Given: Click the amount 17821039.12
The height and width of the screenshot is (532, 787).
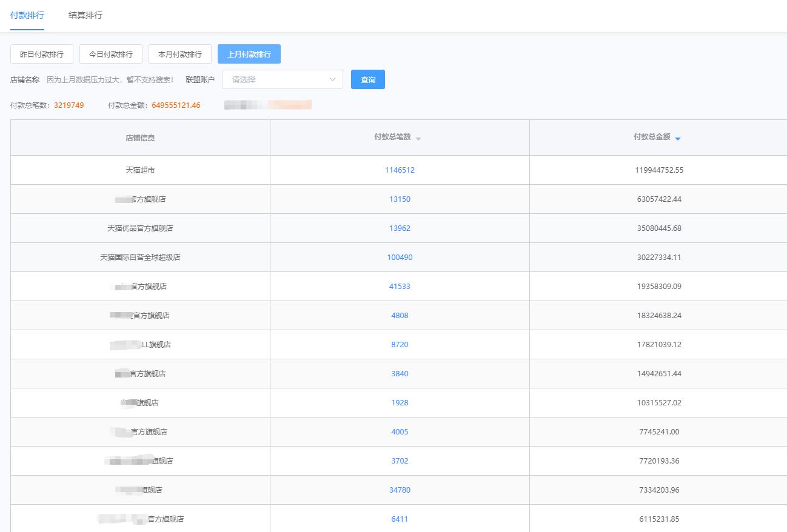Looking at the screenshot, I should [x=659, y=345].
